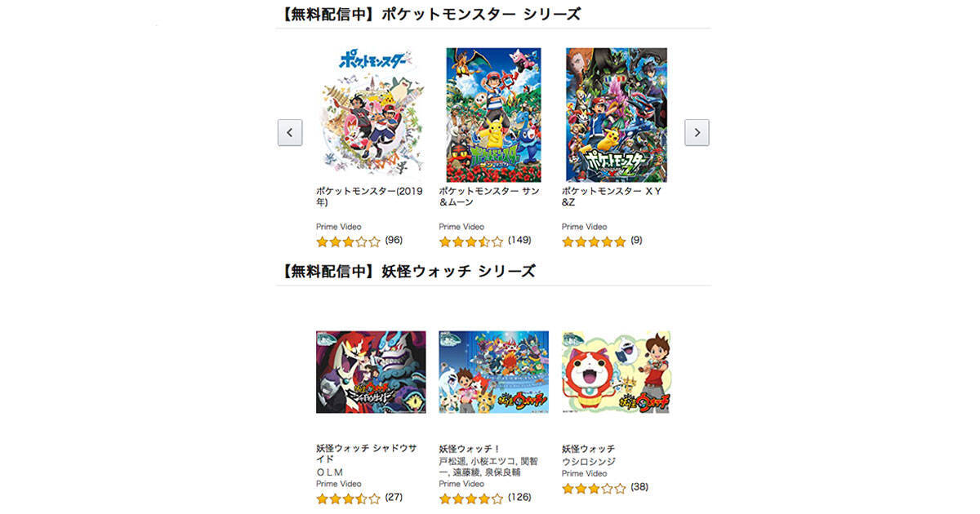Click the left carousel arrow button

tap(290, 132)
